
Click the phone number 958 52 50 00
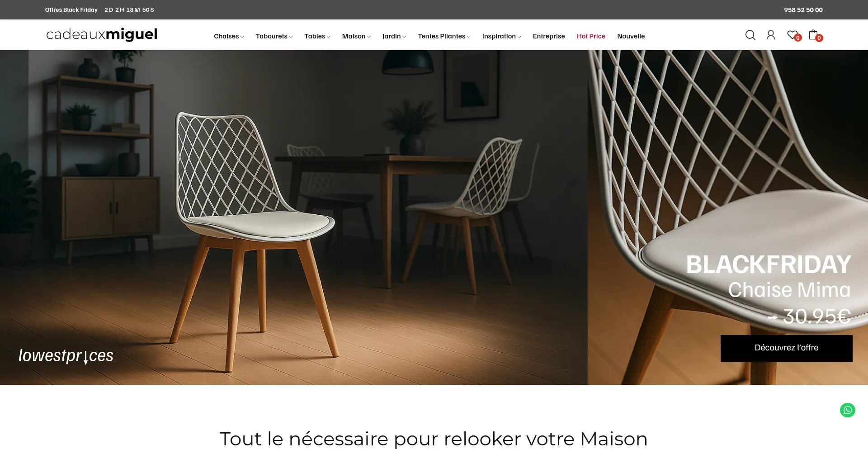click(x=803, y=10)
